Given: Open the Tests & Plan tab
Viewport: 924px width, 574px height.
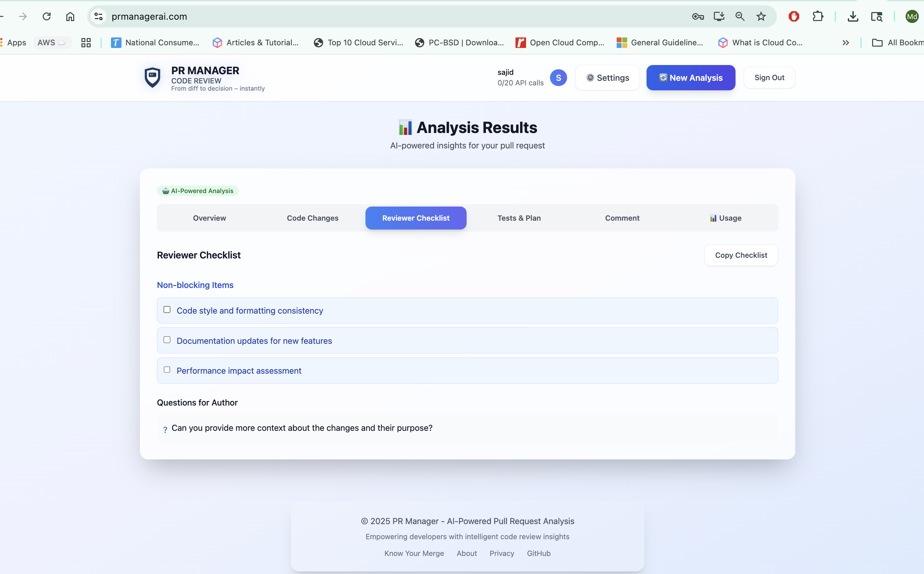Looking at the screenshot, I should click(519, 218).
